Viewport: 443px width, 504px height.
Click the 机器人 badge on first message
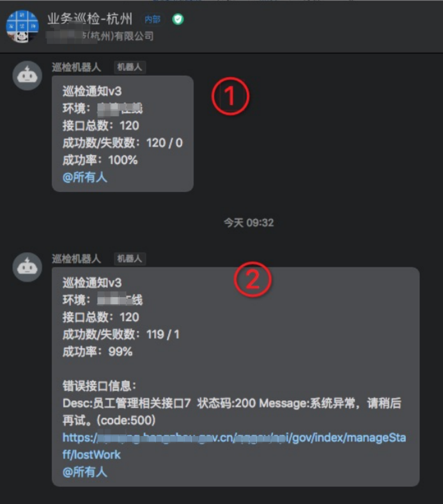(x=130, y=67)
